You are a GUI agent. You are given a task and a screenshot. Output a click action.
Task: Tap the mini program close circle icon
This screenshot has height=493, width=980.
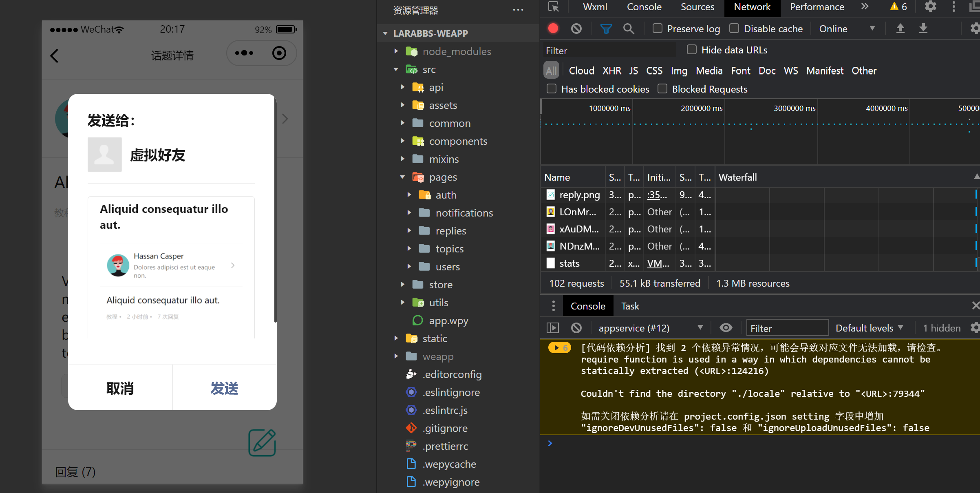pyautogui.click(x=279, y=53)
